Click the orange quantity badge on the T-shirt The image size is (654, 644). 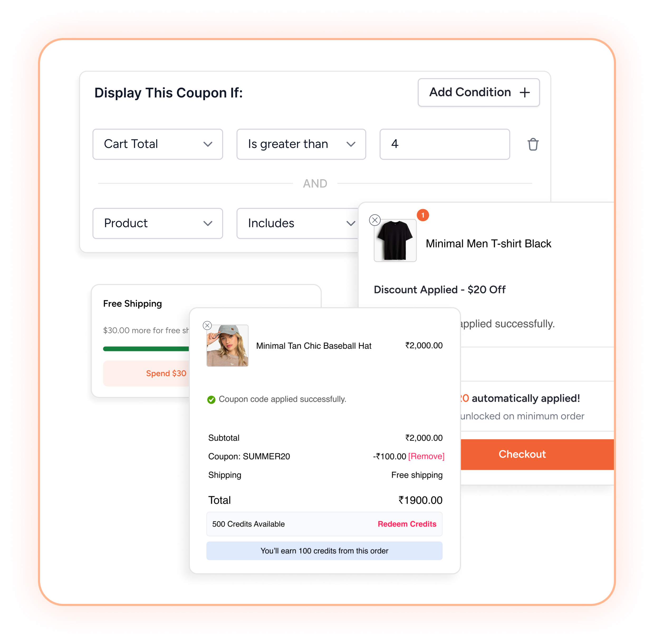click(x=422, y=215)
